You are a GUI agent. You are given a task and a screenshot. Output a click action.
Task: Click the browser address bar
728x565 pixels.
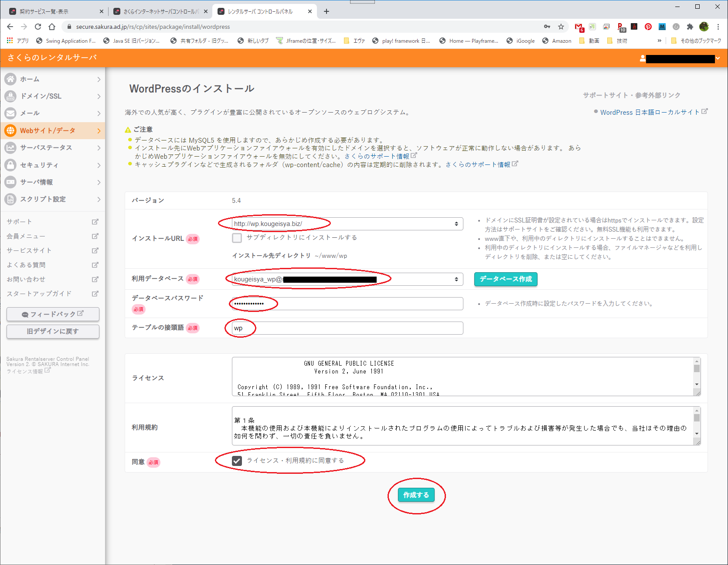(x=305, y=27)
